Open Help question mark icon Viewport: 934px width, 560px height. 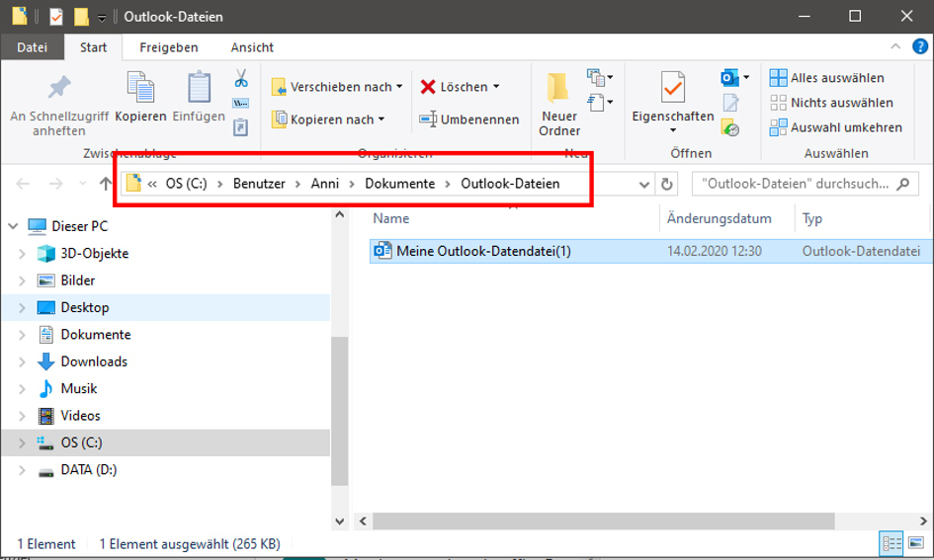click(920, 46)
